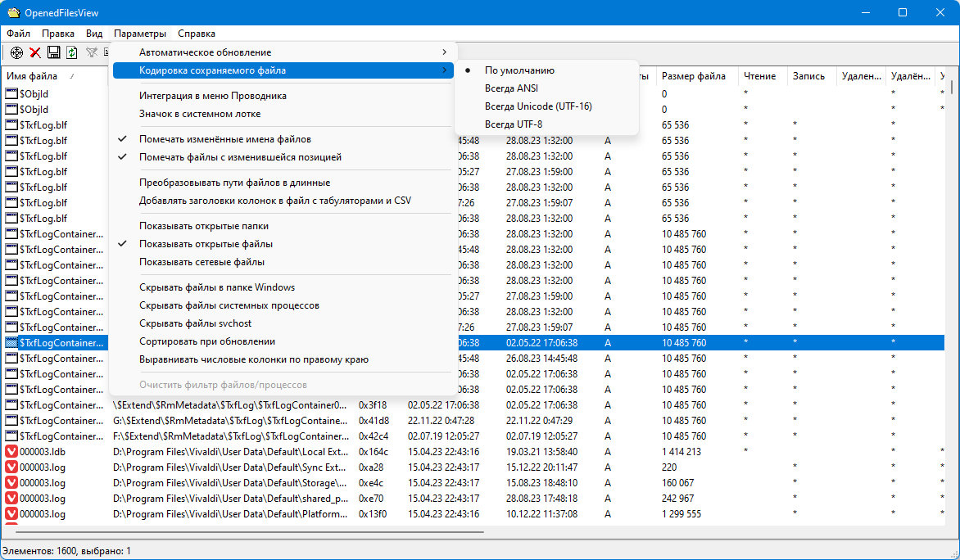960x560 pixels.
Task: Click the sort arrow on Имя файла column
Action: tap(72, 75)
